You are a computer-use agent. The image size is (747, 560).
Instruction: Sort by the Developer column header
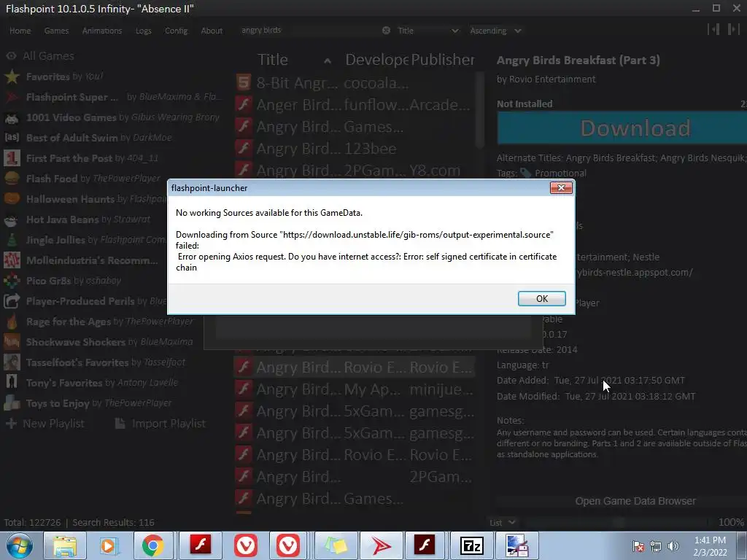click(376, 60)
